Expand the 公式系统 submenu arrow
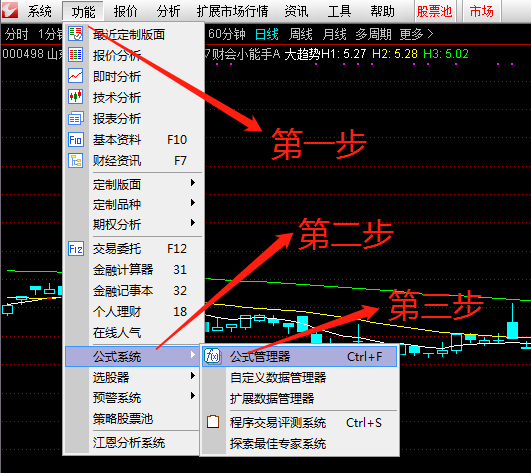This screenshot has height=473, width=531. point(193,354)
